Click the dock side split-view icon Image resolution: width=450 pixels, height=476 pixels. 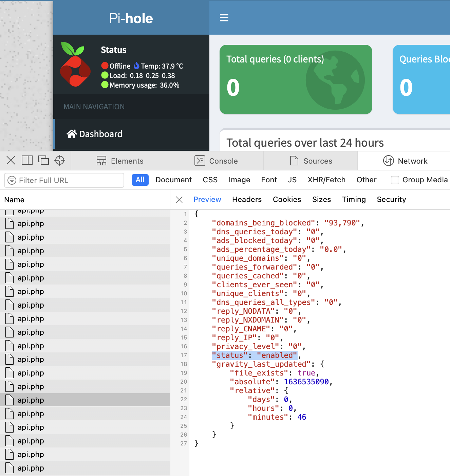pos(27,160)
